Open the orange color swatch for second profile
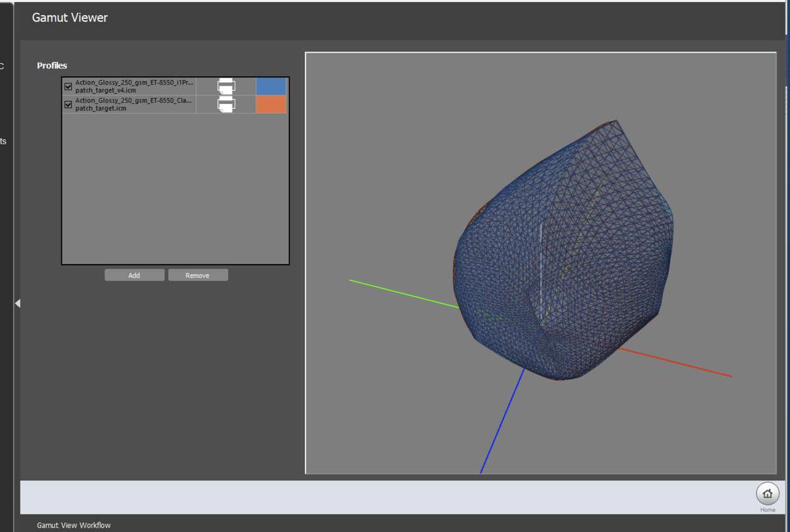The width and height of the screenshot is (790, 532). pos(271,104)
